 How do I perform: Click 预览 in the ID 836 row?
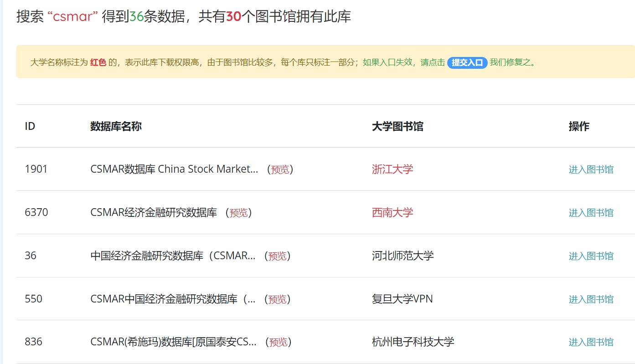[278, 342]
